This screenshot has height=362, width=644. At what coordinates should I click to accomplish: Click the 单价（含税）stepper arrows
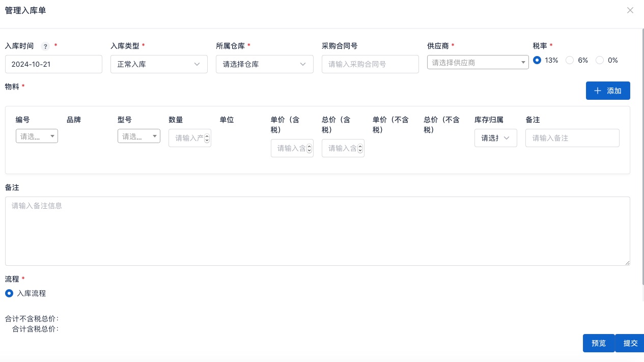click(309, 148)
